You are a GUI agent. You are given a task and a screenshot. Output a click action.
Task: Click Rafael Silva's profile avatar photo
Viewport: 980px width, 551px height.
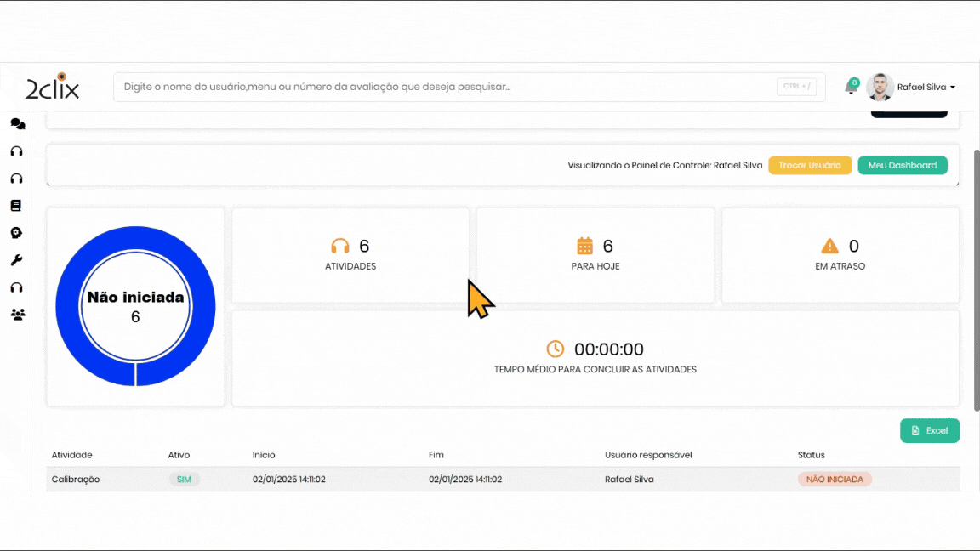pyautogui.click(x=880, y=87)
